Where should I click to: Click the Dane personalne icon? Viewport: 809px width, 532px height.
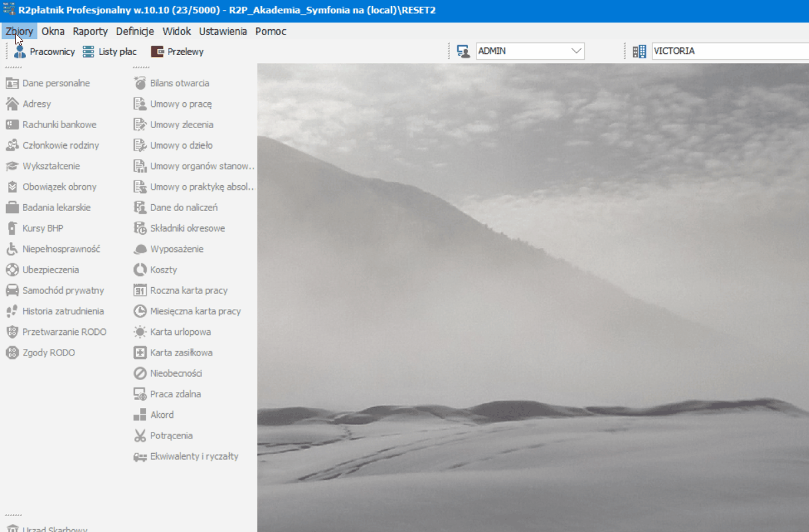(x=12, y=84)
